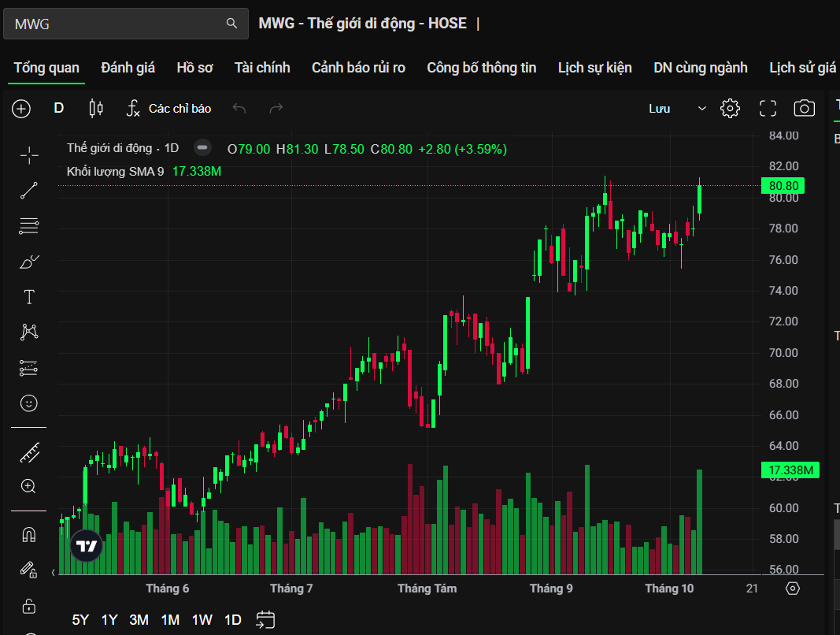
Task: Expand the dropdown arrow next to Lưu
Action: coord(702,109)
